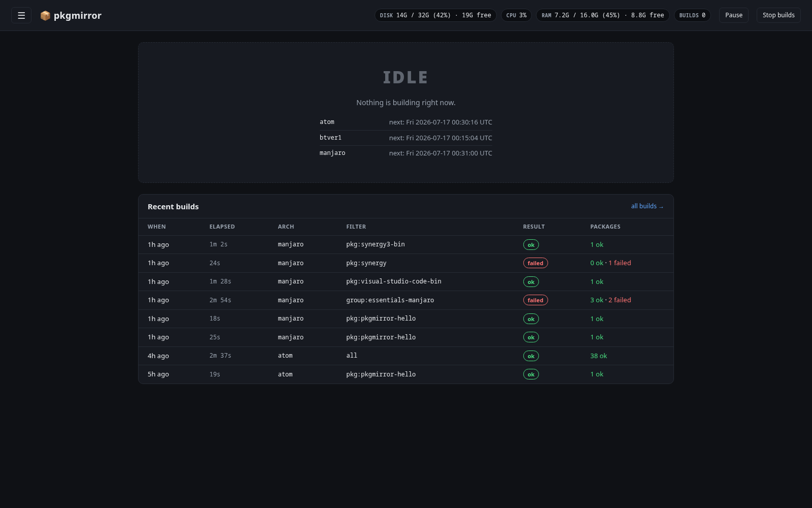Click the PACKAGES column header

pyautogui.click(x=605, y=227)
